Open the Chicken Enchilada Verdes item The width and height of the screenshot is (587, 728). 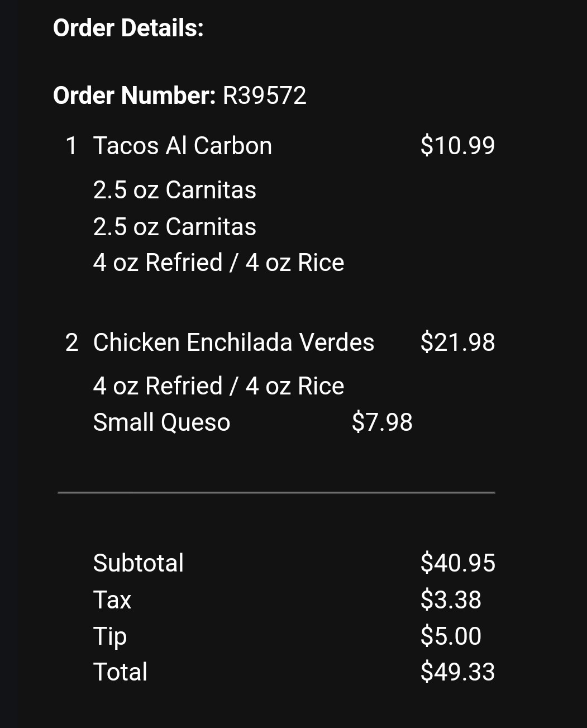[233, 342]
